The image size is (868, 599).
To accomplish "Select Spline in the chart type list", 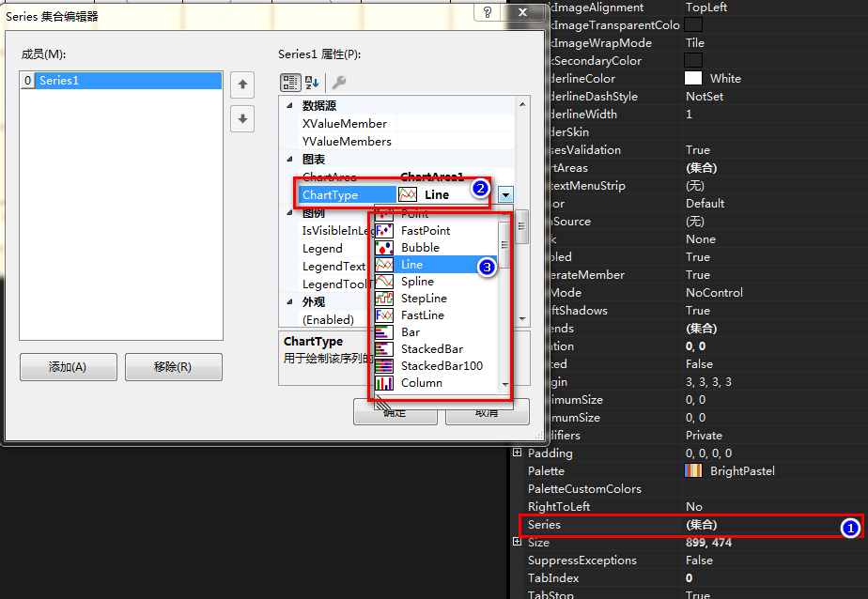I will (436, 281).
